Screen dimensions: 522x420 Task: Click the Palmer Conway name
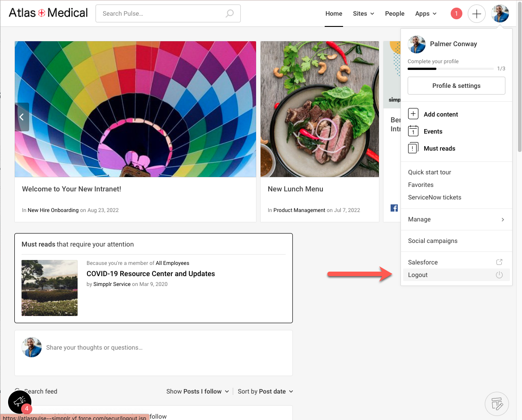click(x=453, y=44)
